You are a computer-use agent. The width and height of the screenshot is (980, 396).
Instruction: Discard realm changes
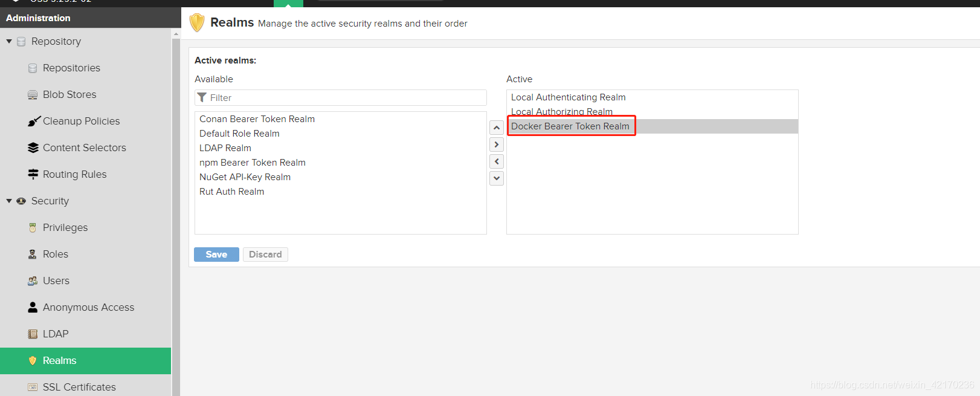(265, 255)
